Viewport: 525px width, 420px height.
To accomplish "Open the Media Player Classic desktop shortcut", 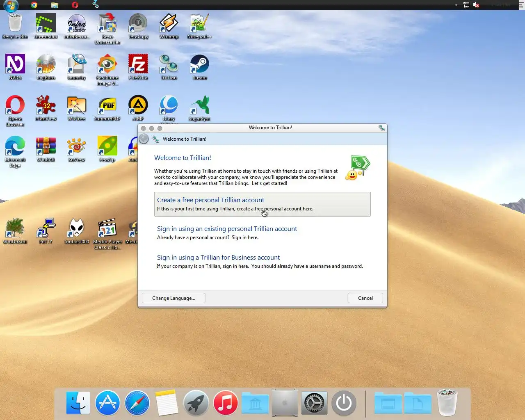I will [x=107, y=234].
